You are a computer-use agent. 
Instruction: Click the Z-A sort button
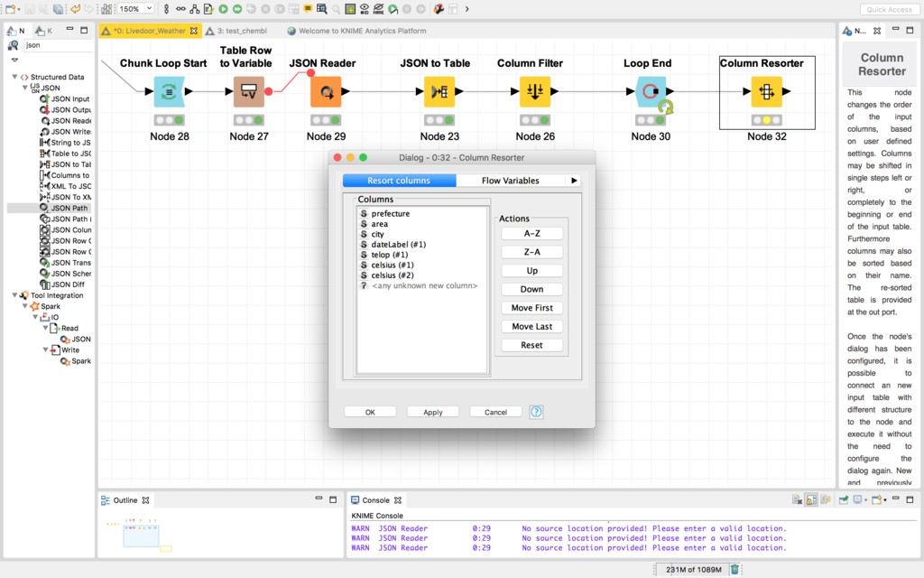[x=531, y=252]
